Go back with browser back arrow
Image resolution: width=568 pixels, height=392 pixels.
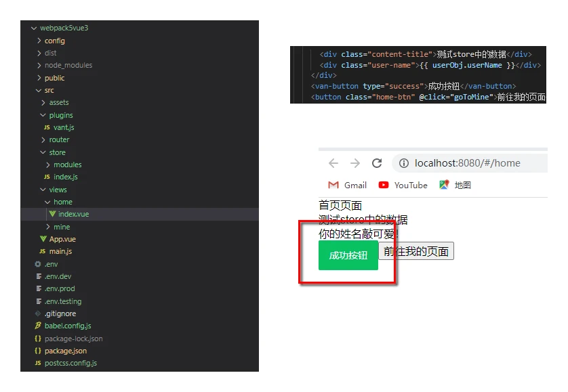coord(333,163)
